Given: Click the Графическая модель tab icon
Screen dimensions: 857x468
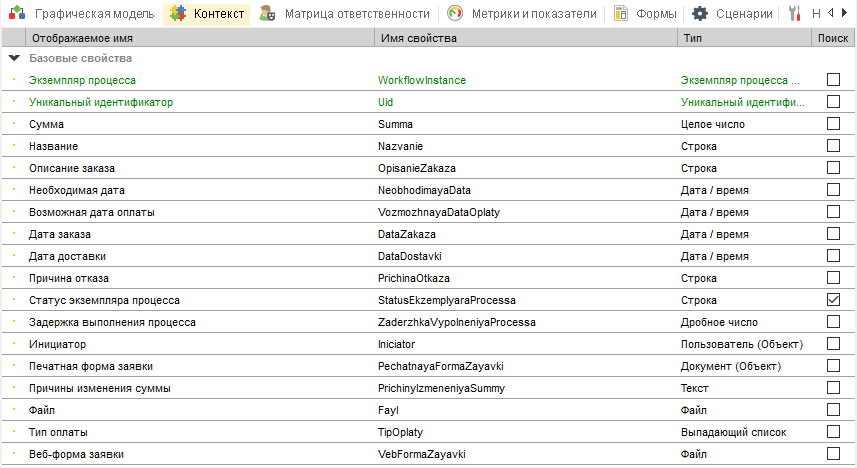Looking at the screenshot, I should pos(18,14).
